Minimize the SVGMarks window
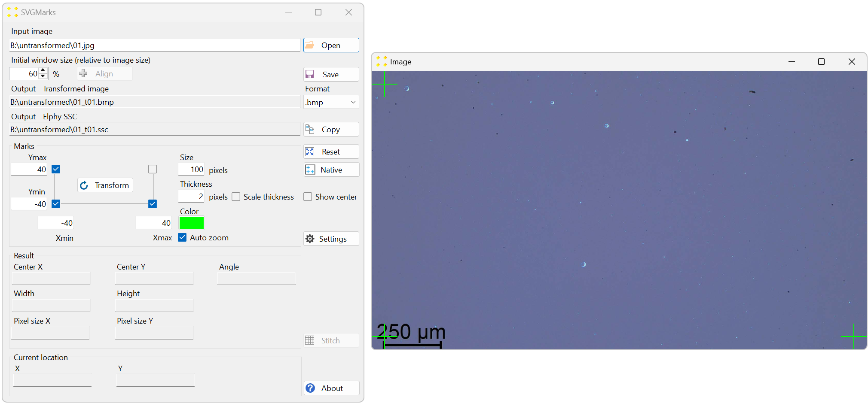Viewport: 868px width, 403px height. click(288, 12)
